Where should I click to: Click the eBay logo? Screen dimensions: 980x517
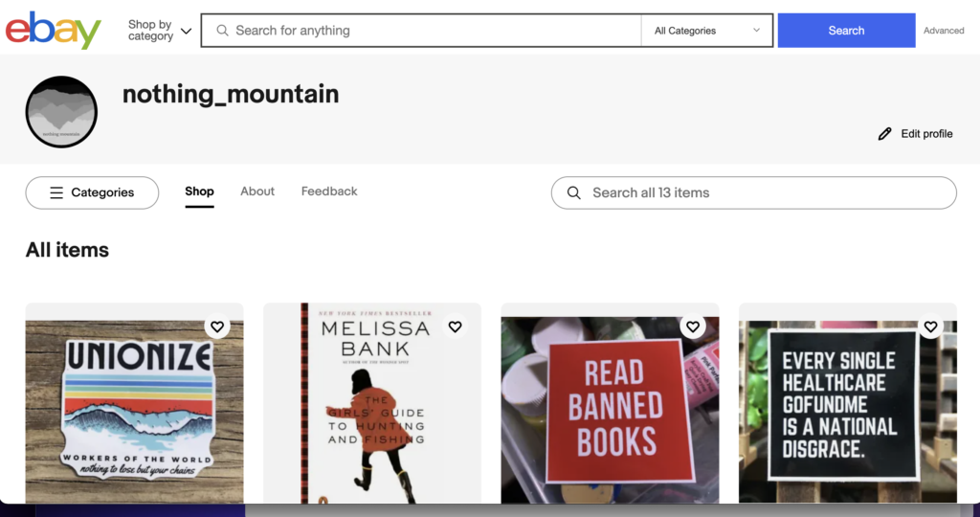coord(54,30)
